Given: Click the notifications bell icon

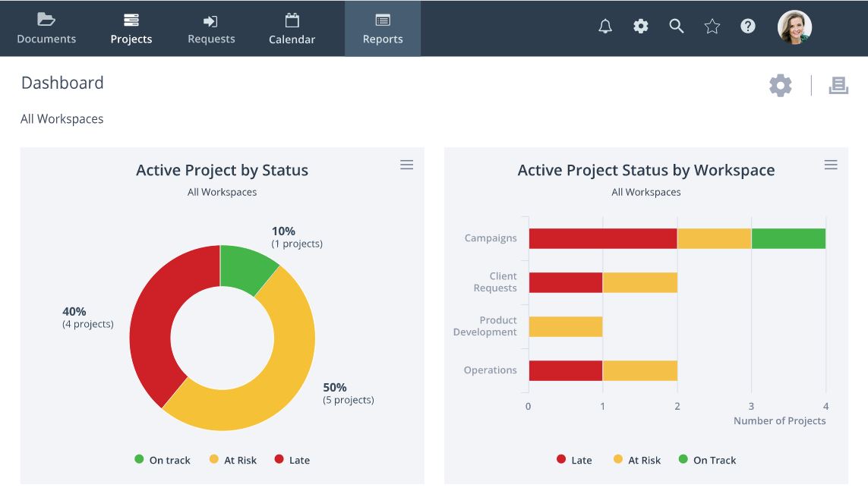Looking at the screenshot, I should (605, 27).
